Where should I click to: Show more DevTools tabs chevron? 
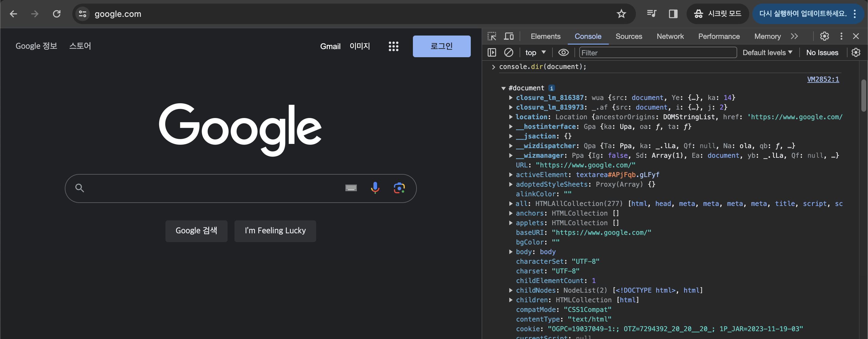tap(794, 36)
